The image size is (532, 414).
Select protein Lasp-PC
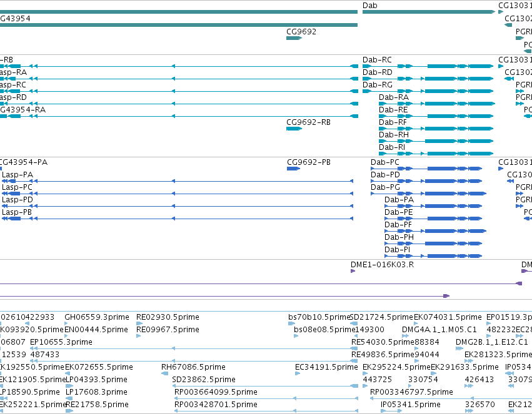coord(178,194)
